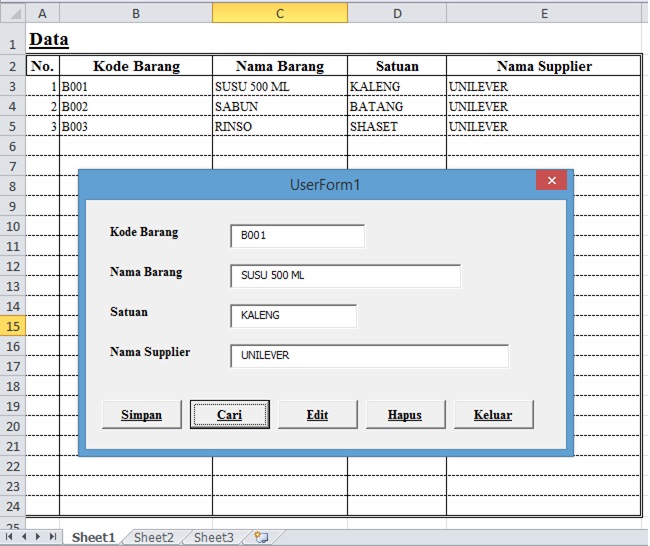Select row 24 header
Image resolution: width=650 pixels, height=546 pixels.
tap(13, 506)
